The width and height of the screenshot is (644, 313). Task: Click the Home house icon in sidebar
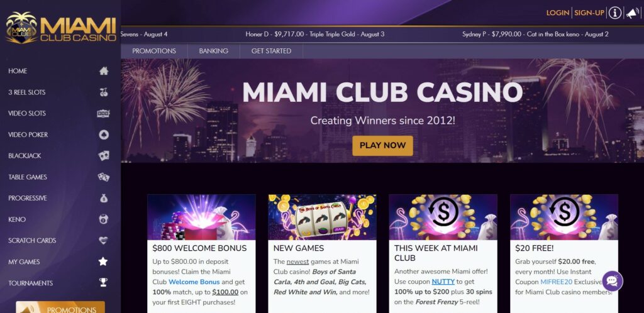(104, 71)
